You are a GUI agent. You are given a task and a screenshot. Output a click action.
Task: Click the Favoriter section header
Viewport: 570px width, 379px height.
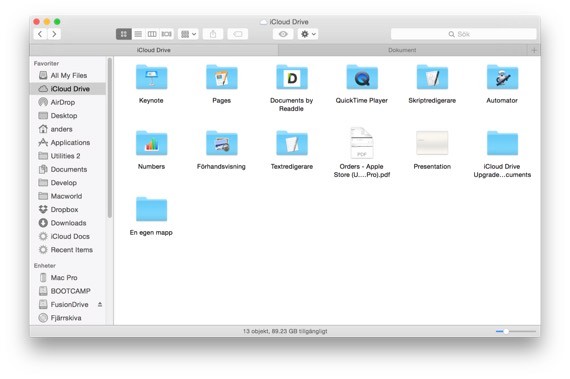(47, 64)
